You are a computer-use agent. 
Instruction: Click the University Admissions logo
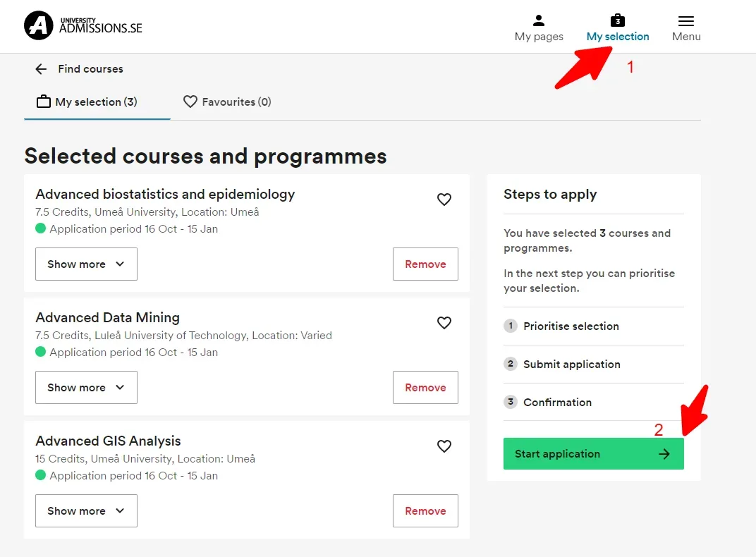(83, 26)
